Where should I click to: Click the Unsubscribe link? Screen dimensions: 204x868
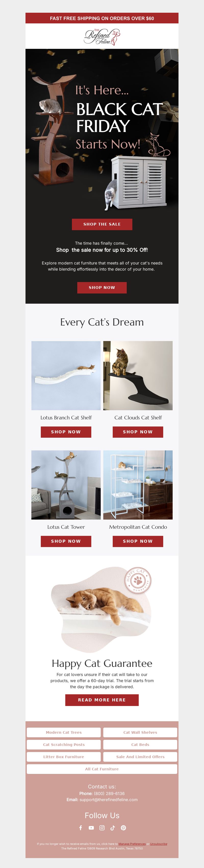click(159, 844)
